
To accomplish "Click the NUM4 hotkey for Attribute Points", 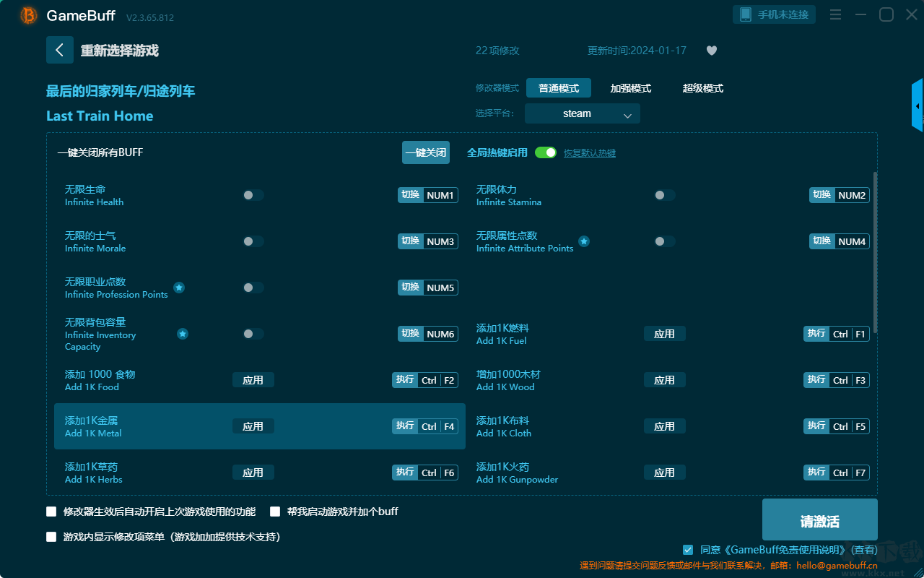I will click(840, 241).
